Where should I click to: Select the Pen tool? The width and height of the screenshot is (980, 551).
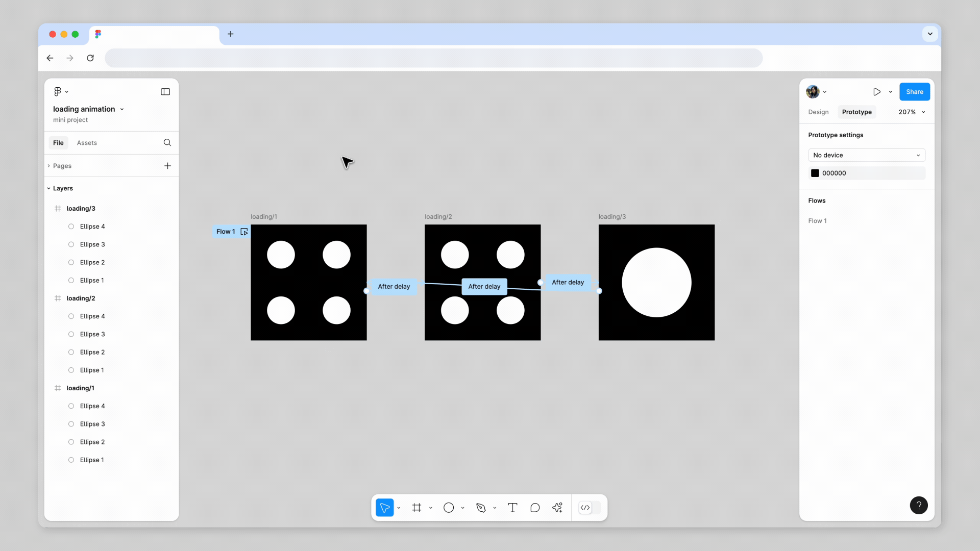click(x=481, y=508)
